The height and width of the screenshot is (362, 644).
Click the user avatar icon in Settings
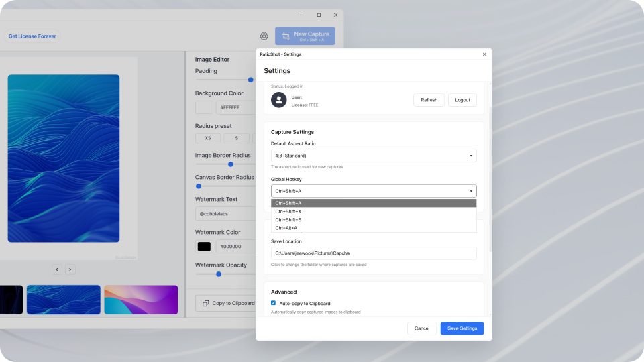278,100
